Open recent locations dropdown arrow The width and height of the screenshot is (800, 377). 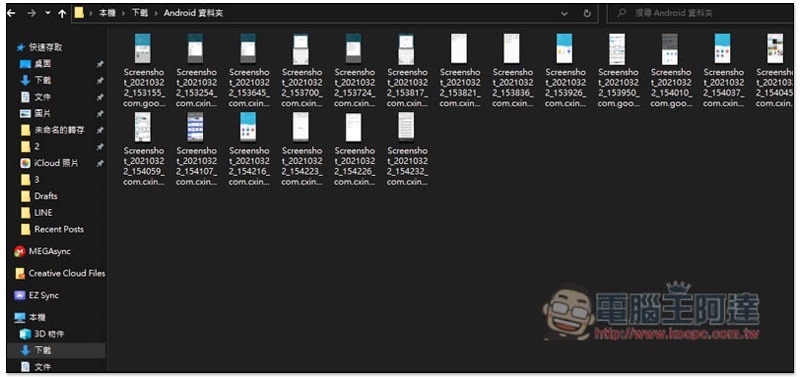point(47,14)
